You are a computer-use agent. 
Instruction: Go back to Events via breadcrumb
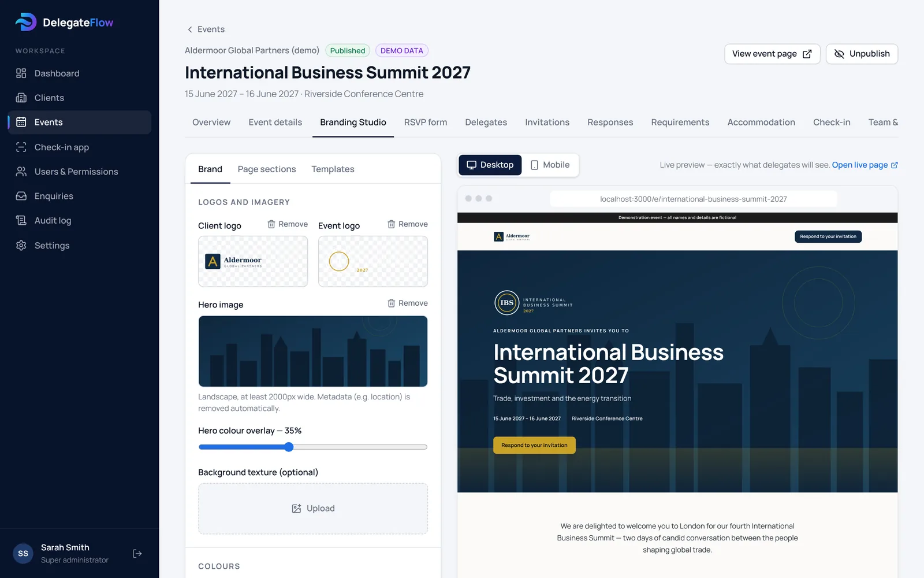pos(206,29)
